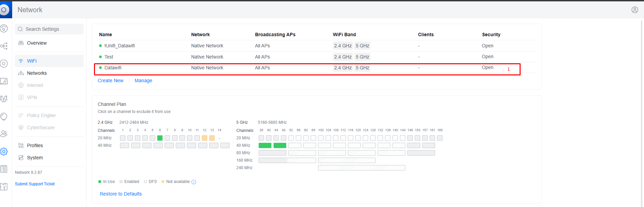Open the users icon in left rail
Viewport: 644px width, 207px height.
point(4,134)
